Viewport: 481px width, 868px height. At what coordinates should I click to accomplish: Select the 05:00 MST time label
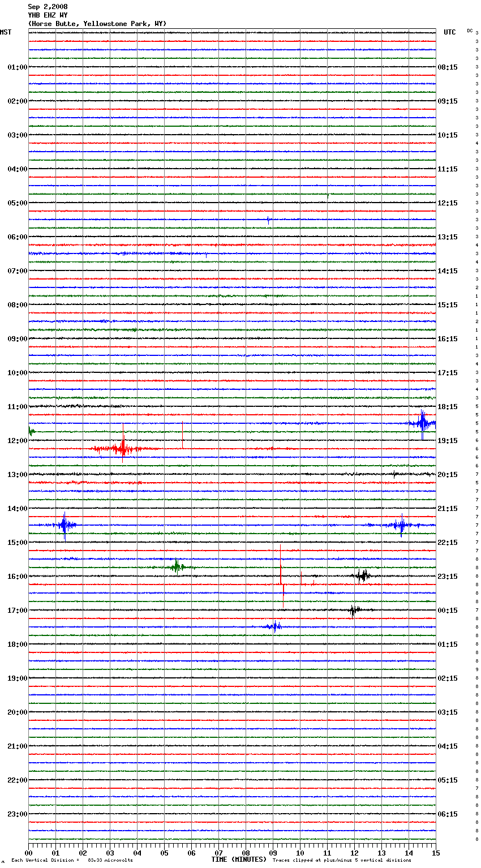tap(18, 203)
